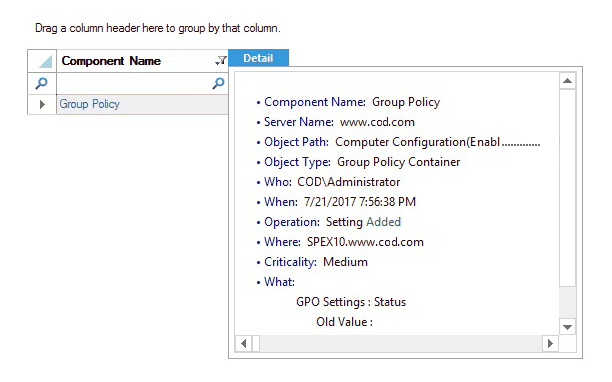Select the Group Policy row
Screen dimensions: 612x382
(142, 105)
